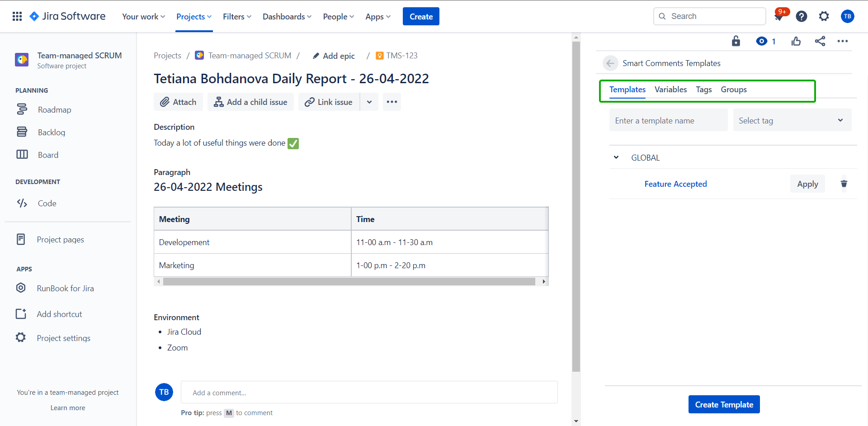
Task: Expand the Link issue dropdown arrow
Action: (x=369, y=102)
